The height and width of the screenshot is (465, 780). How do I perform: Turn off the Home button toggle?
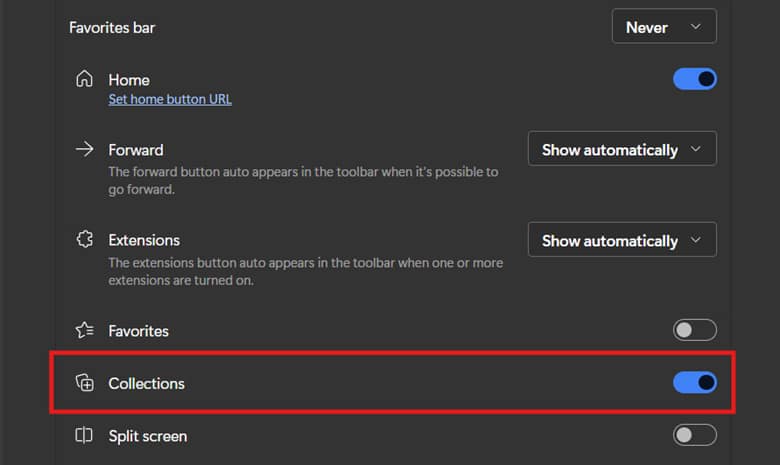694,79
